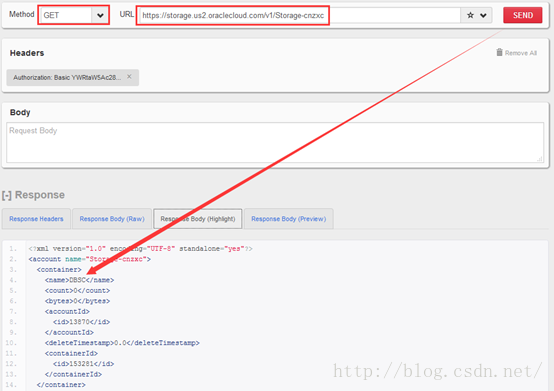Viewport: 554px width, 391px height.
Task: Open Response Body (Preview) tab
Action: pyautogui.click(x=289, y=219)
